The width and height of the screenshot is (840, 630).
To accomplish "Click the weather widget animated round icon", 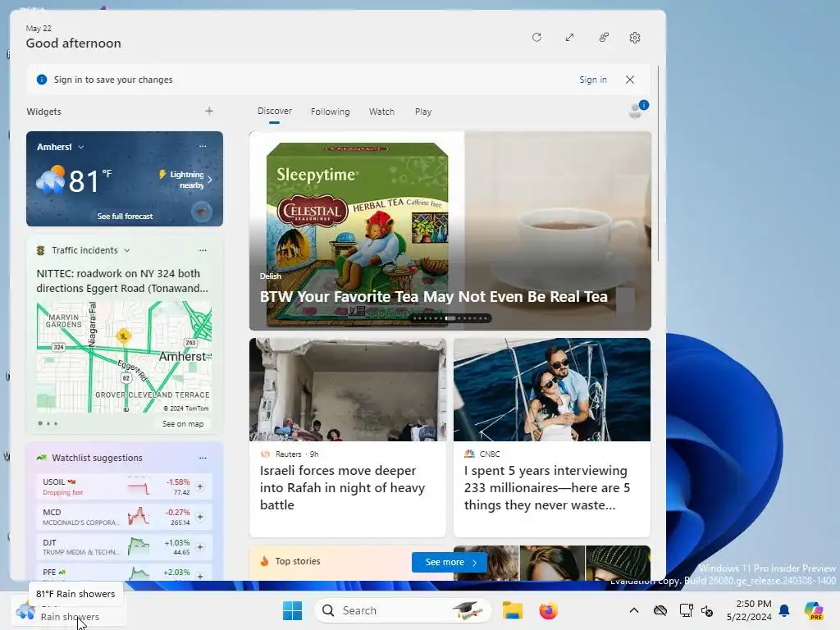I will pos(202,212).
